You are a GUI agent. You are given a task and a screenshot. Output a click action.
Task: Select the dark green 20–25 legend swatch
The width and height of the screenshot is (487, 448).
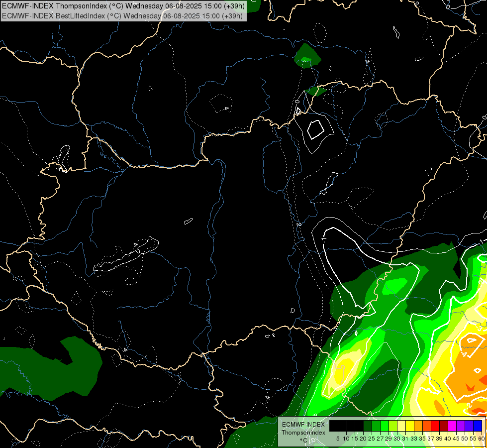pos(368,426)
